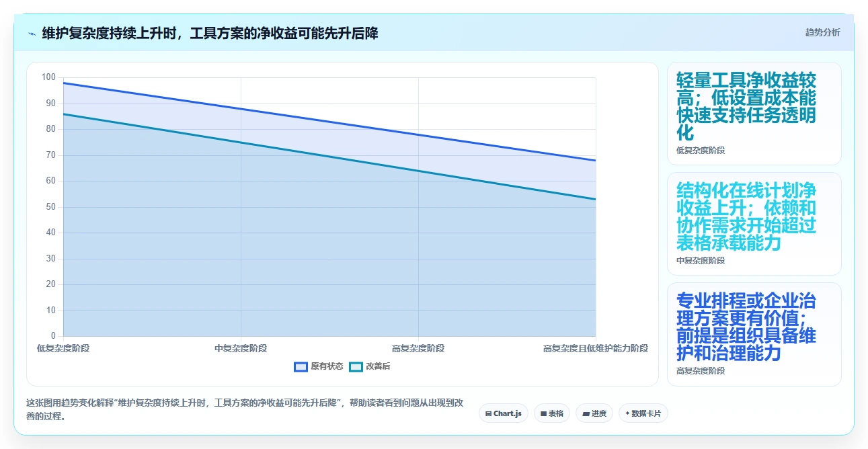Click the trend icon beside the title

point(32,33)
